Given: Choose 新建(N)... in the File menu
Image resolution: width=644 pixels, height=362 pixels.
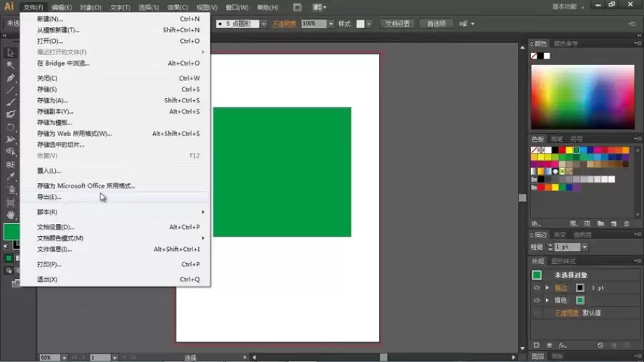Looking at the screenshot, I should point(114,19).
